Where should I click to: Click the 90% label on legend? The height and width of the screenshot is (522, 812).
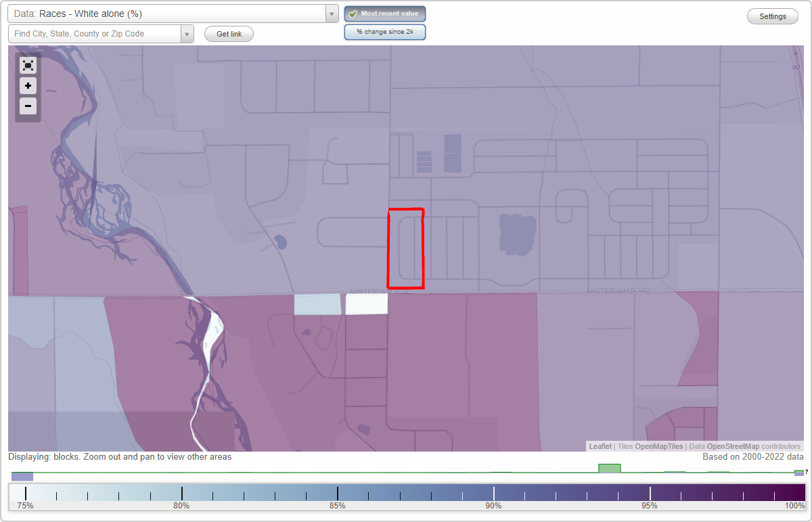493,506
